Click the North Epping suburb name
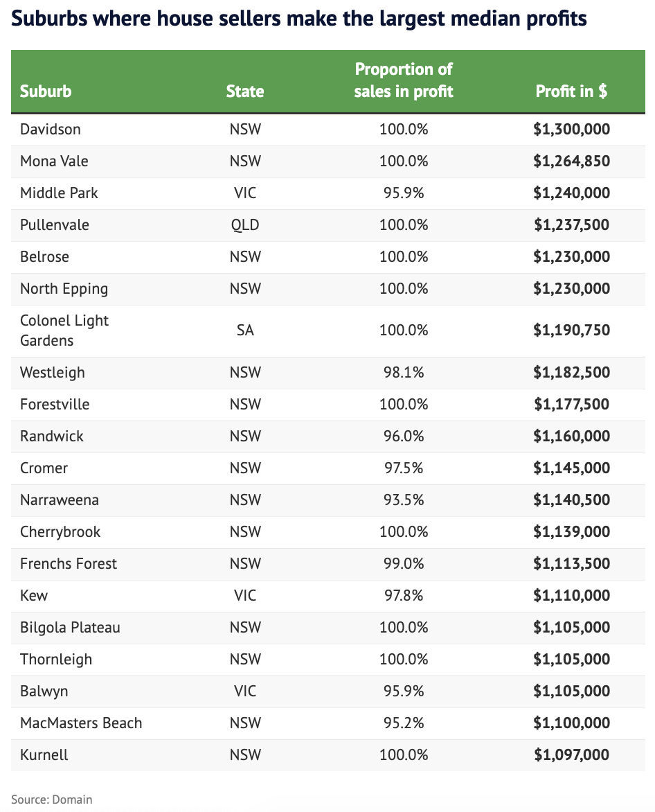655x812 pixels. point(64,288)
